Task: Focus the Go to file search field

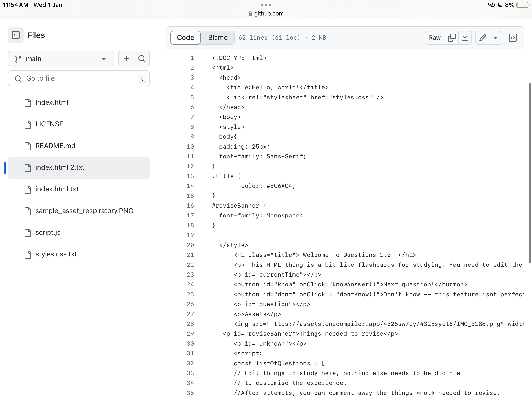Action: click(79, 78)
